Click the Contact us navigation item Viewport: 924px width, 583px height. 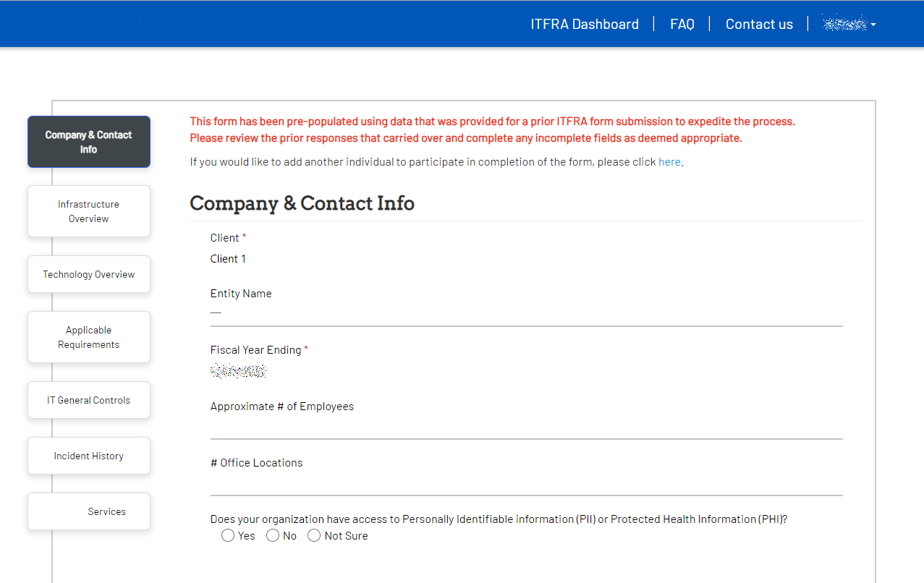[x=758, y=23]
